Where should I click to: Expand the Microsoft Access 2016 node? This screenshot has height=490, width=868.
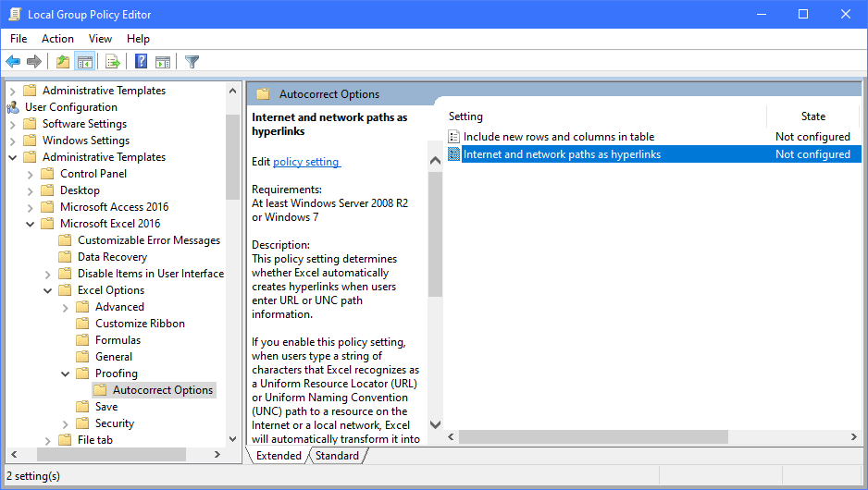31,207
